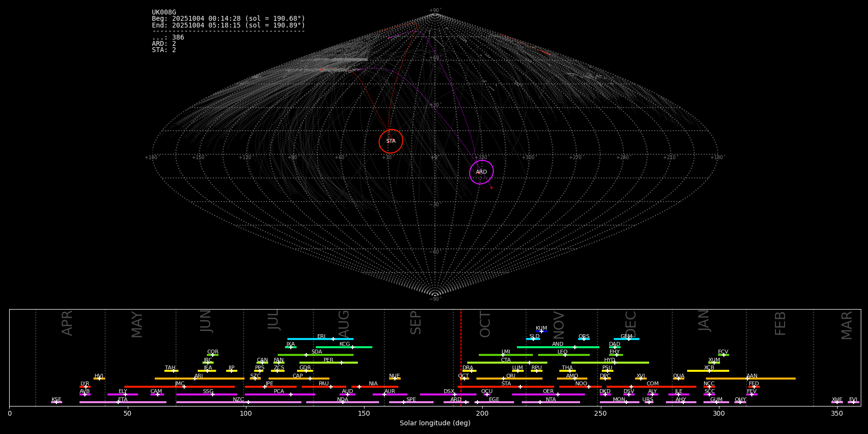Click the magenta ARD radiant circle on the sky map
Viewport: 868px width, 434px height.
482,172
